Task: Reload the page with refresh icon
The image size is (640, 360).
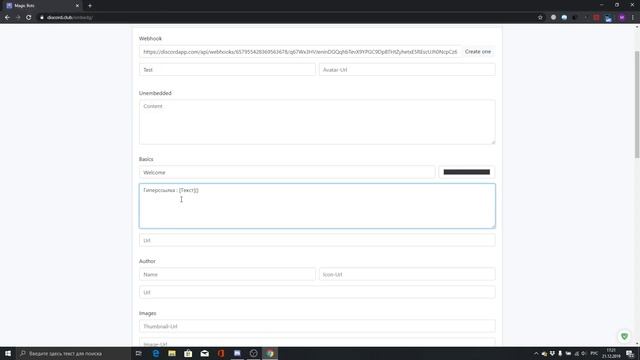Action: (29, 18)
